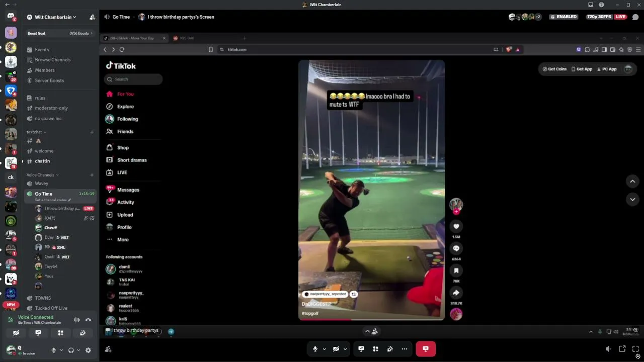Go to previous TikTok video up arrow
Viewport: 644px width, 362px height.
(632, 181)
